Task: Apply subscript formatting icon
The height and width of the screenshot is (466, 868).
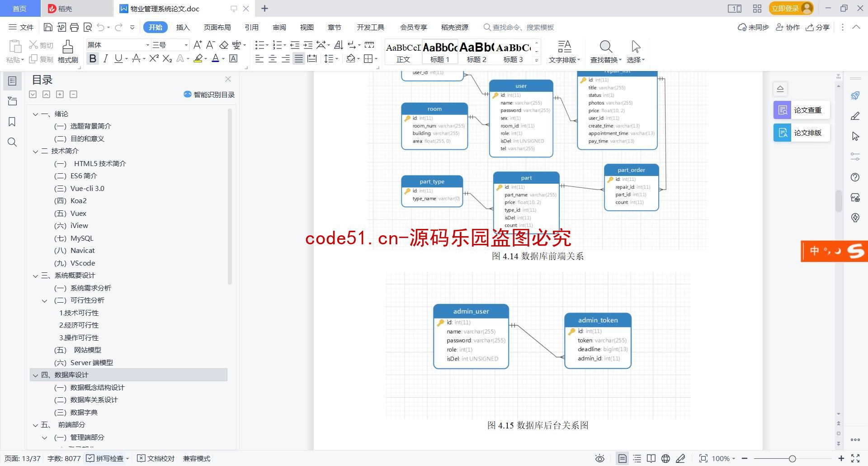Action: coord(167,58)
